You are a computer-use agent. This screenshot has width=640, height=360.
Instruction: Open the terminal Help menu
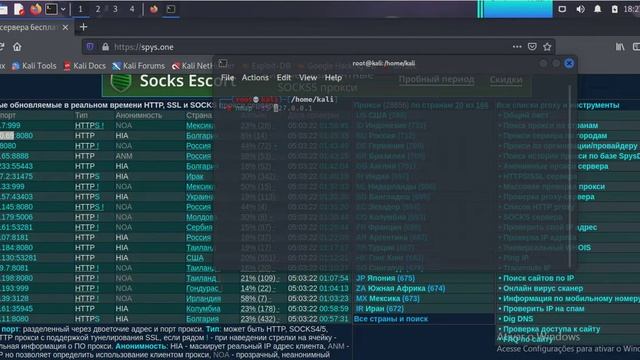(333, 78)
